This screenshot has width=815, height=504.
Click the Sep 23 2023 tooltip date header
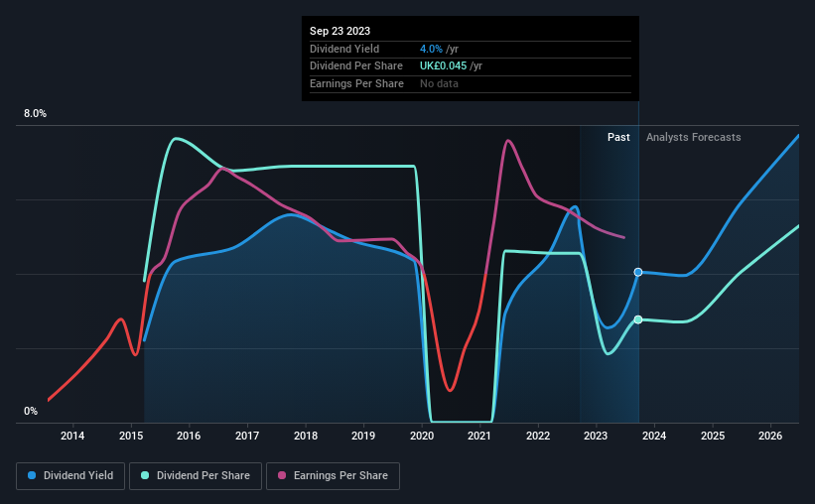[340, 31]
